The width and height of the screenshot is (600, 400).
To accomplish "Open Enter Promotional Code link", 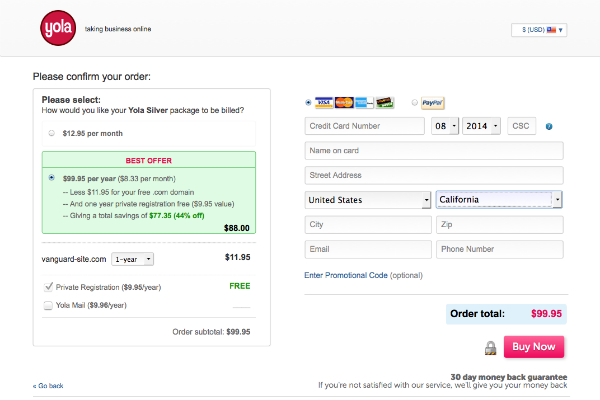I will pyautogui.click(x=346, y=275).
